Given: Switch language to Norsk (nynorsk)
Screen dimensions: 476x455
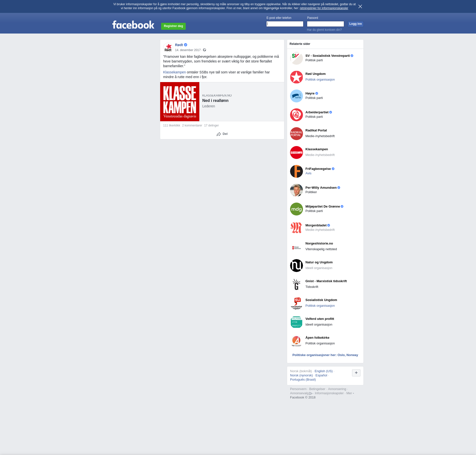Looking at the screenshot, I should [x=301, y=375].
